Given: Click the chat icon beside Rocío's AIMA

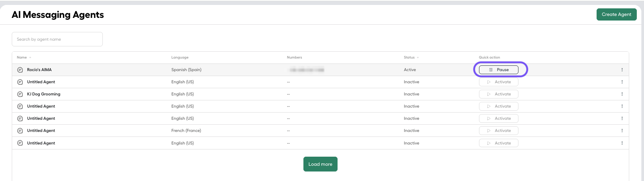Looking at the screenshot, I should [x=20, y=70].
